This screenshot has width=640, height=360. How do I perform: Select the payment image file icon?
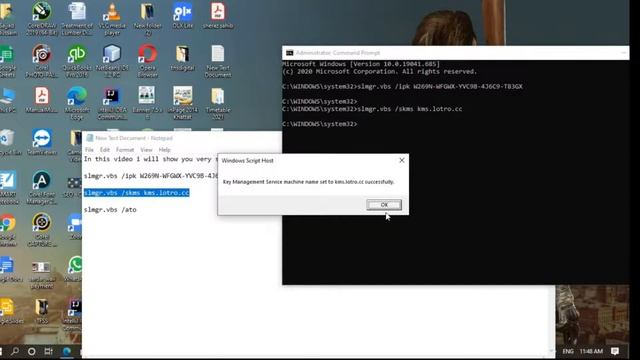click(42, 275)
